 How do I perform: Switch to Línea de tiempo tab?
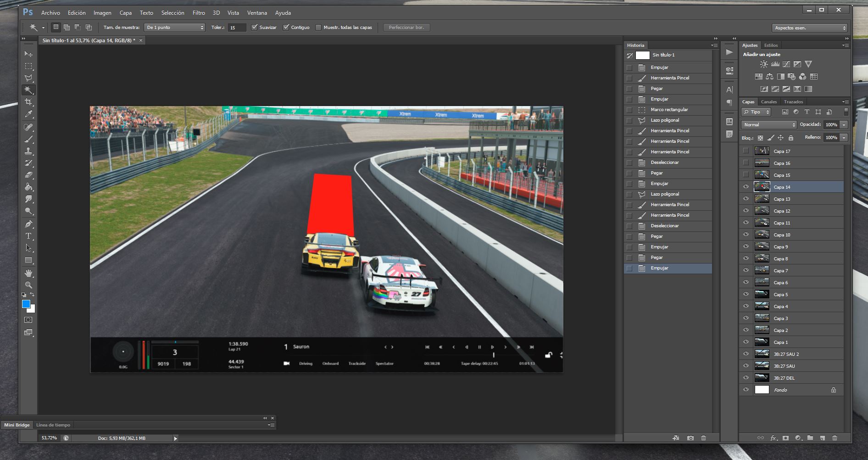(53, 425)
